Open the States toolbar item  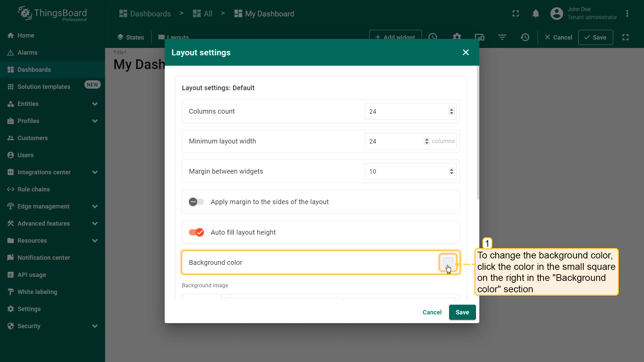tap(130, 37)
